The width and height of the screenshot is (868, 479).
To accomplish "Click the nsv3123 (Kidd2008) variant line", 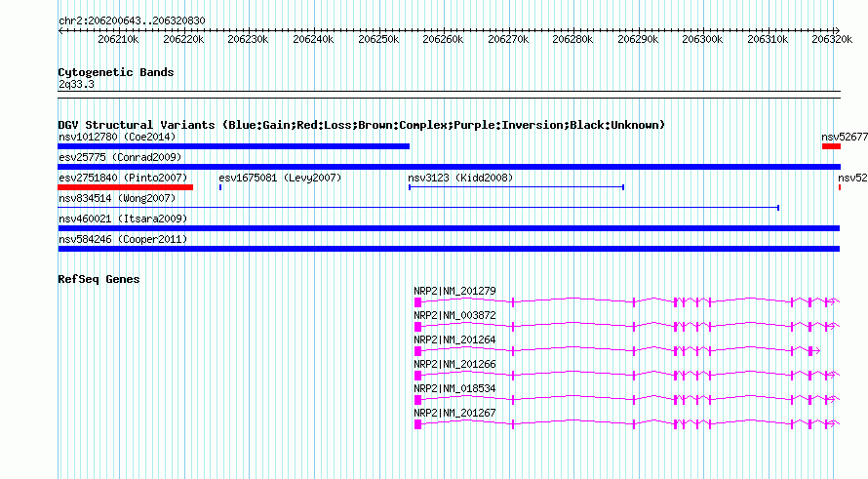I will [517, 187].
